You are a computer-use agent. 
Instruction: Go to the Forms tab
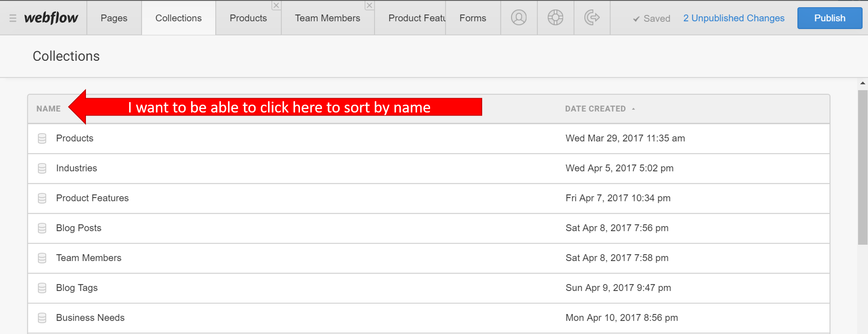473,18
